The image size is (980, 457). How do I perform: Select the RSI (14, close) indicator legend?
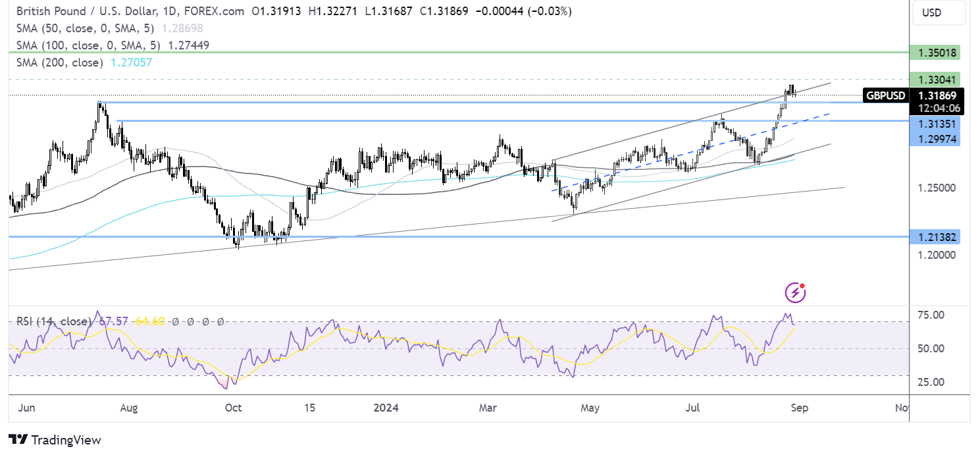[54, 321]
